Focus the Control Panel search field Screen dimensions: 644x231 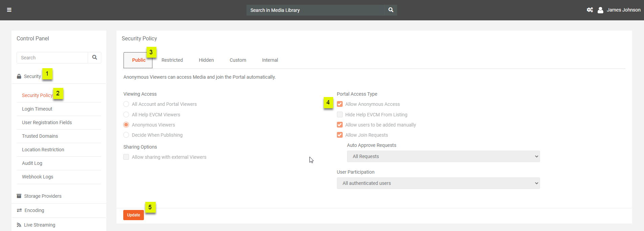52,58
